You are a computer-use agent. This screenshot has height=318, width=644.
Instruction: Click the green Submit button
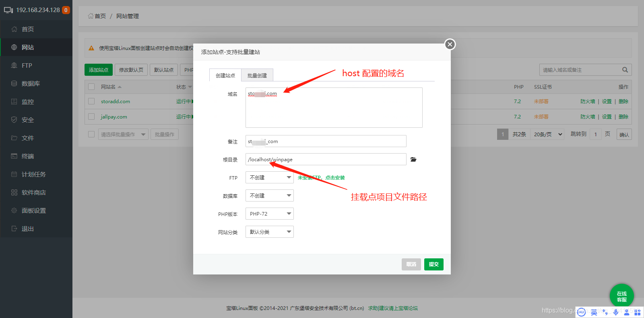click(434, 264)
